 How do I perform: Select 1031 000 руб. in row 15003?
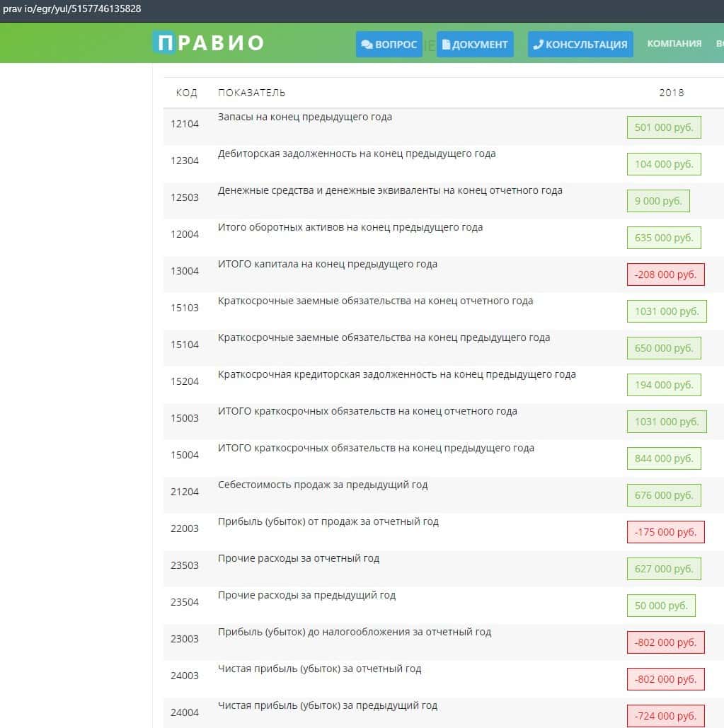pos(667,422)
